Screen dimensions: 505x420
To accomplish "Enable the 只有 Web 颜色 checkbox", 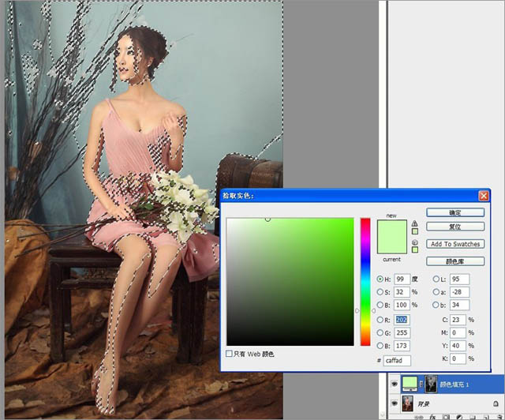I will click(230, 354).
